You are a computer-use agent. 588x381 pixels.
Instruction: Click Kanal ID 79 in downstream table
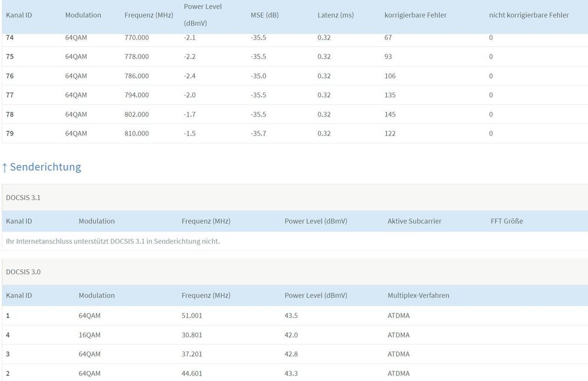point(10,134)
